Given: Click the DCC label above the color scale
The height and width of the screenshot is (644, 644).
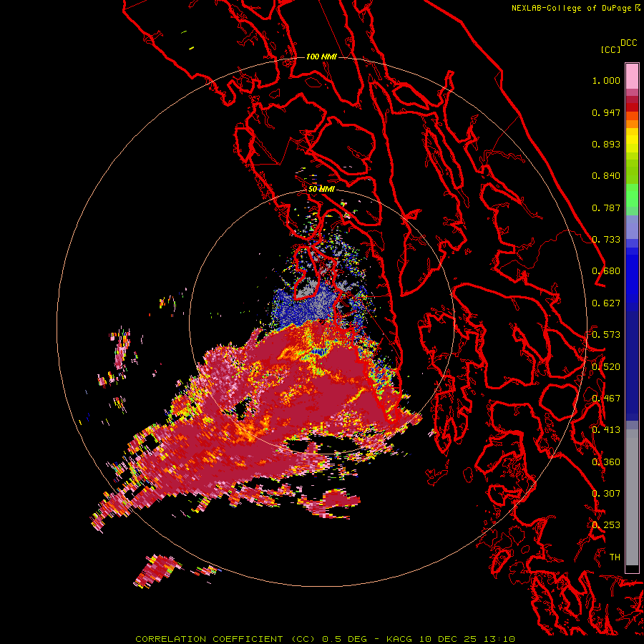Looking at the screenshot, I should pos(628,43).
